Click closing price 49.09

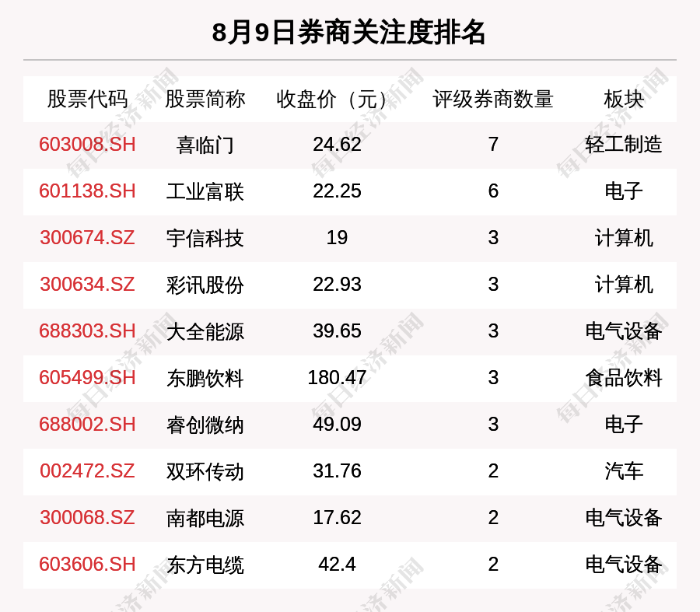tap(337, 424)
